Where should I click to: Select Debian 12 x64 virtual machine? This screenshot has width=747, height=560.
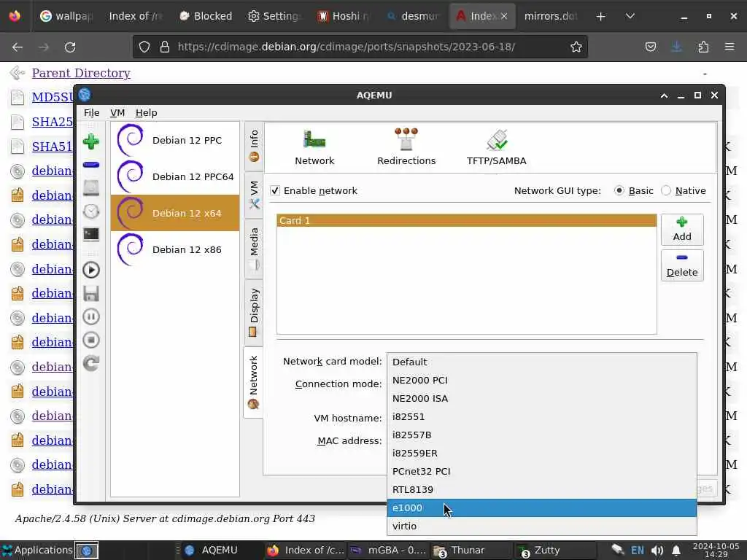tap(175, 213)
